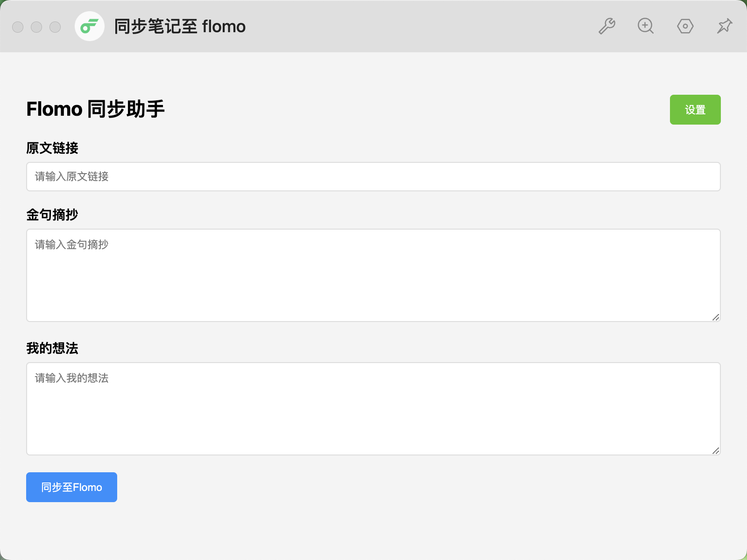The image size is (747, 560).
Task: Open the wrench tools icon
Action: 606,26
